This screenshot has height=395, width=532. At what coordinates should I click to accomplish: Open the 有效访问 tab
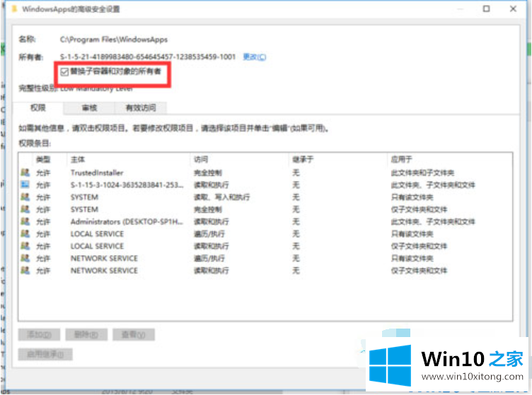tap(141, 107)
